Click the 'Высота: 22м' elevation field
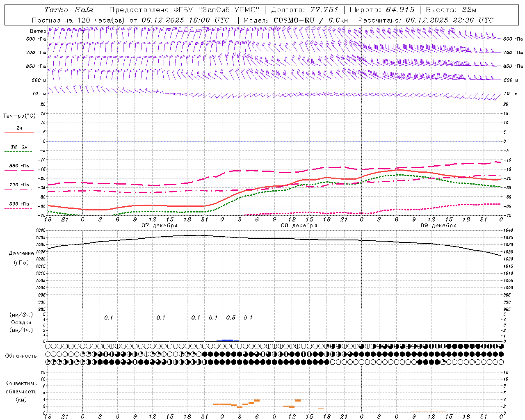Screen dimensions: 525x420 (x=451, y=10)
